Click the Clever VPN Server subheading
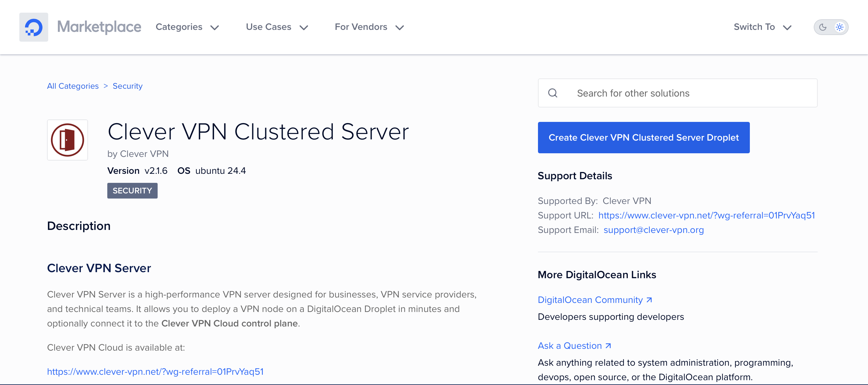This screenshot has height=385, width=868. pos(99,268)
